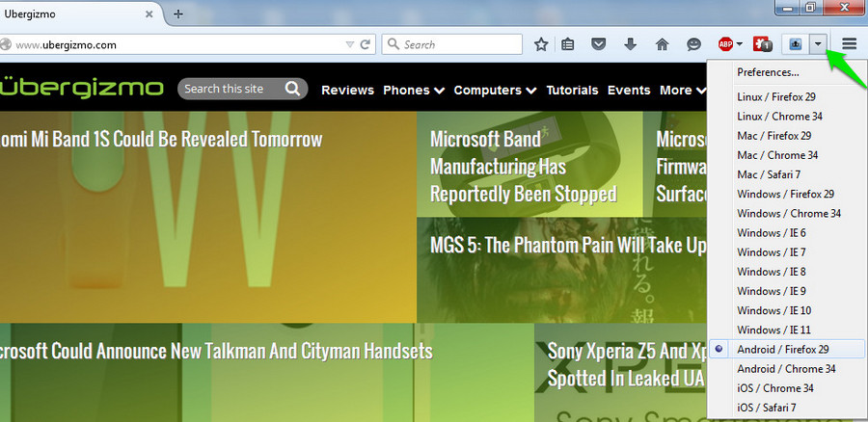Click the red puzzle-piece add-on icon
Screen dimensions: 868x422
click(x=763, y=44)
